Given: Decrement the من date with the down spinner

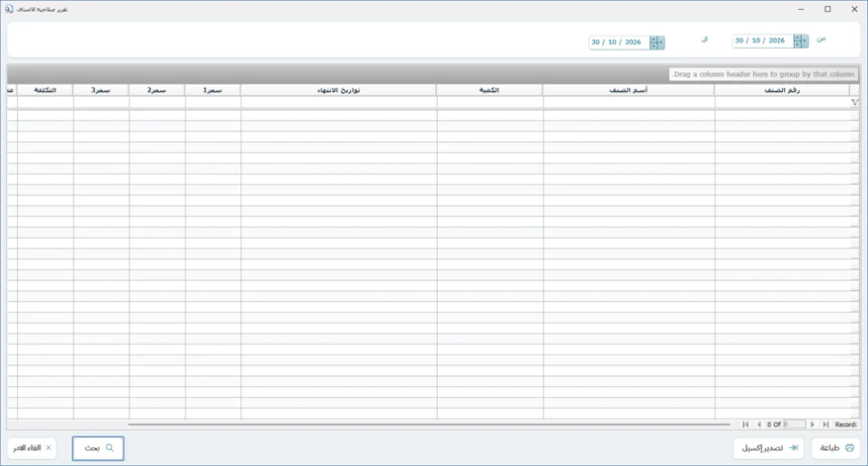Looking at the screenshot, I should (x=797, y=43).
